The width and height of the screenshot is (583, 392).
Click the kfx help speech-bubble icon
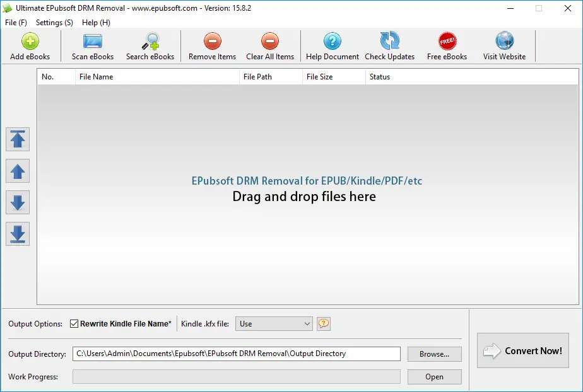324,324
